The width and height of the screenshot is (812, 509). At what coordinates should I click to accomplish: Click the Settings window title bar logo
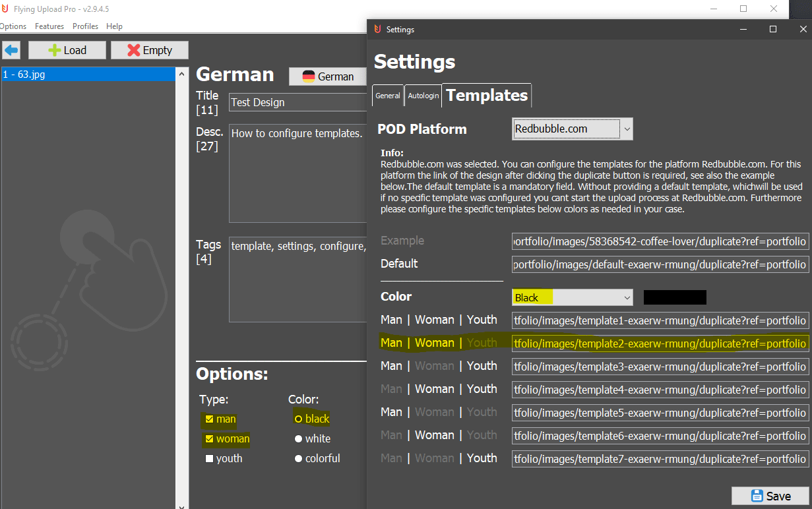[x=378, y=29]
